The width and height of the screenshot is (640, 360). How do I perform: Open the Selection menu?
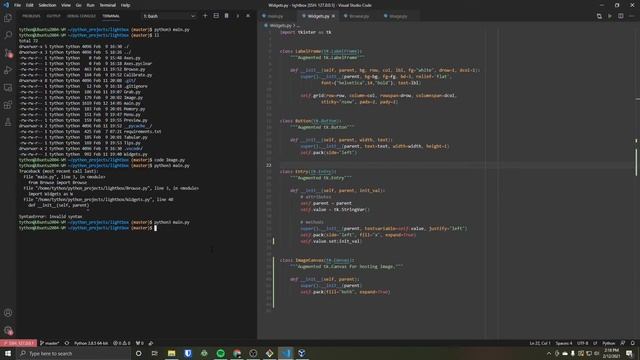point(47,5)
